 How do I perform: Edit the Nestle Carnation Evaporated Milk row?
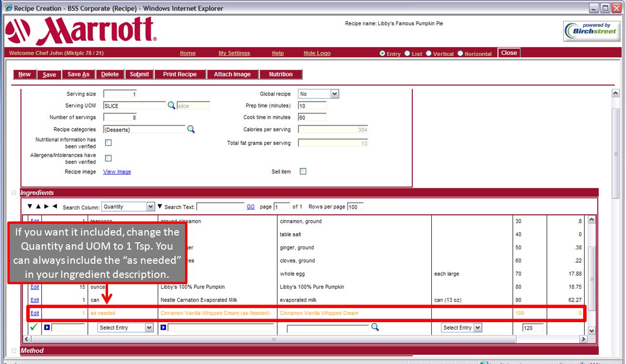tap(35, 300)
